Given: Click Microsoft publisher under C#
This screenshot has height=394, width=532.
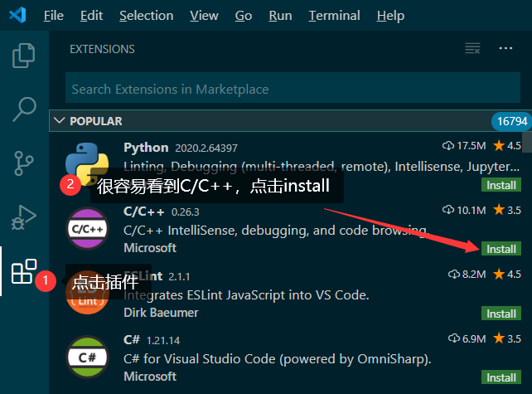Looking at the screenshot, I should [x=150, y=377].
